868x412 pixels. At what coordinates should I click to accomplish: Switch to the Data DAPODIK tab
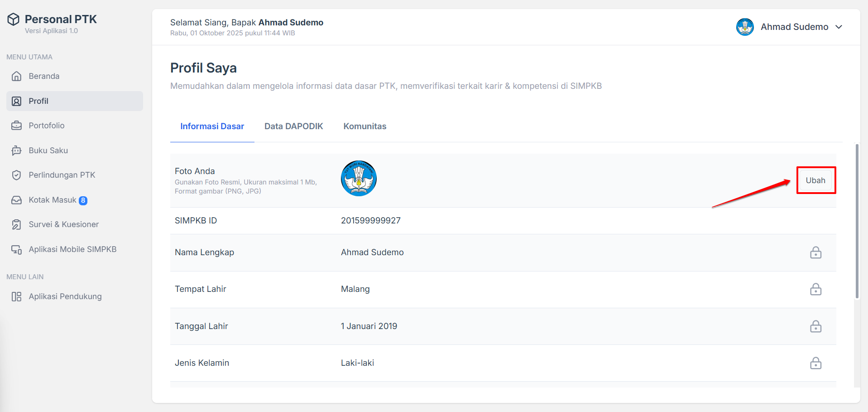point(293,126)
